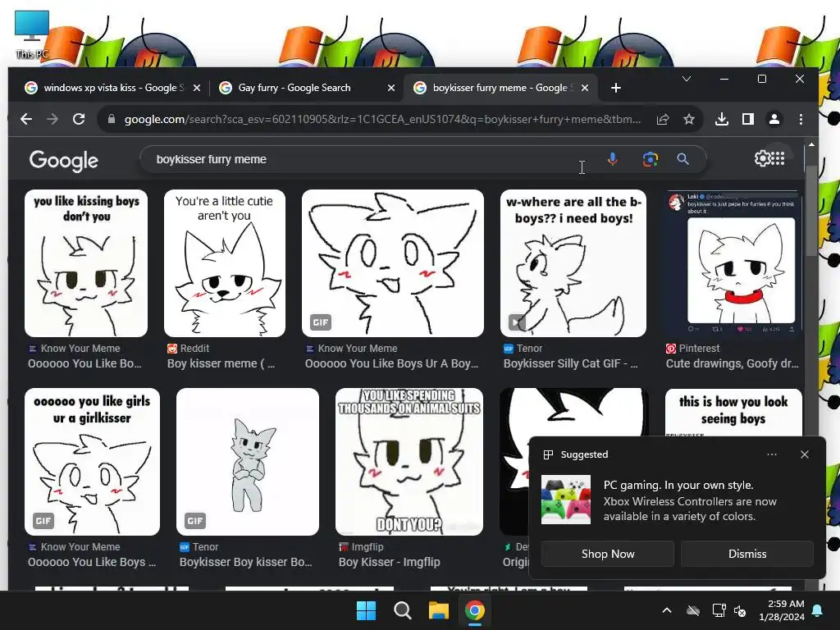Click the address bar URL
Screen dimensions: 840x630
[382, 119]
